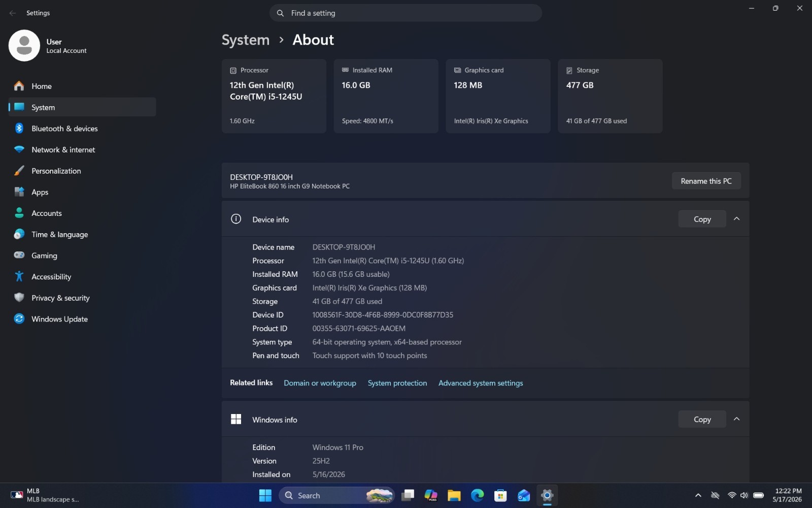Open the Apps settings category
Image resolution: width=812 pixels, height=508 pixels.
click(82, 192)
